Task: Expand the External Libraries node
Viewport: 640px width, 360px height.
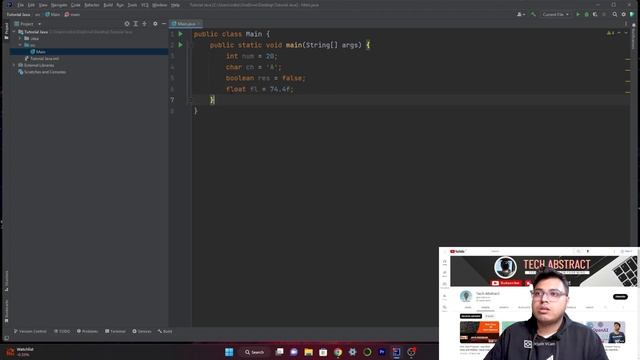Action: 14,65
